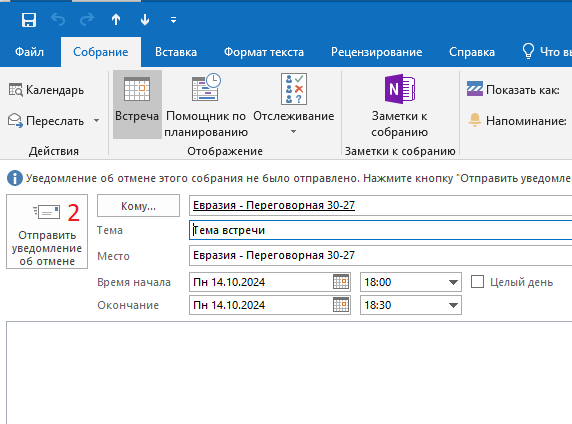Expand the 18:00 start time dropdown

(453, 282)
